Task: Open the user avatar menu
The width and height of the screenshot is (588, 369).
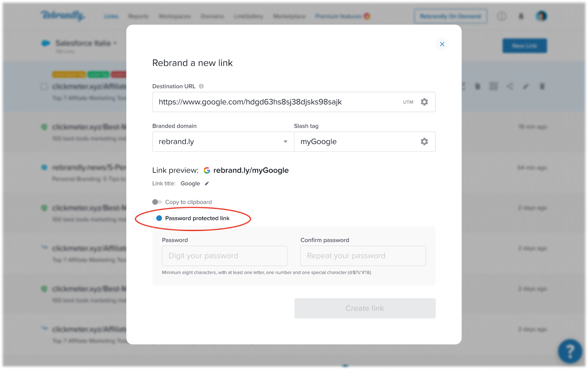Action: click(x=541, y=16)
